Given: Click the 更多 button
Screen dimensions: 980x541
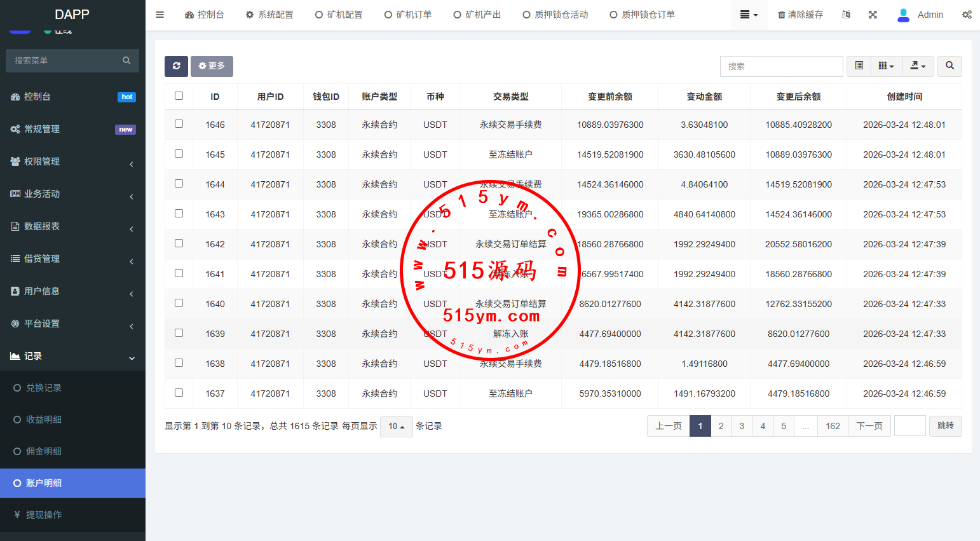Looking at the screenshot, I should [212, 66].
